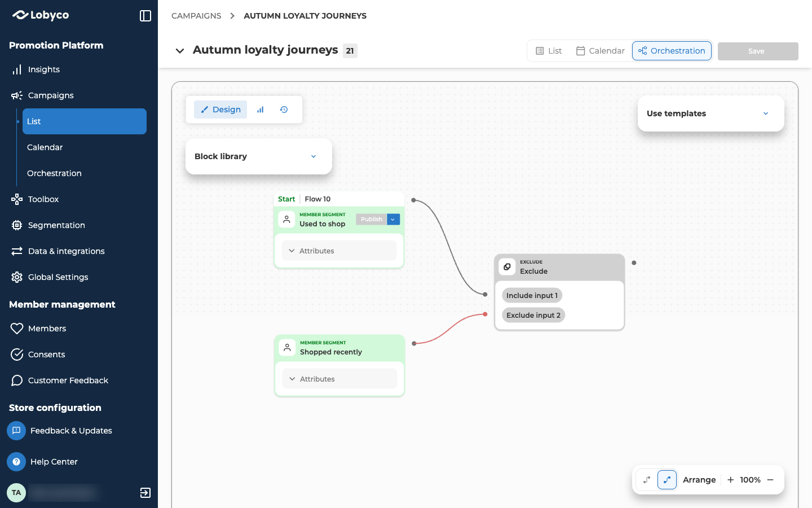Click the Shopped recently member icon
The image size is (812, 508).
click(287, 348)
